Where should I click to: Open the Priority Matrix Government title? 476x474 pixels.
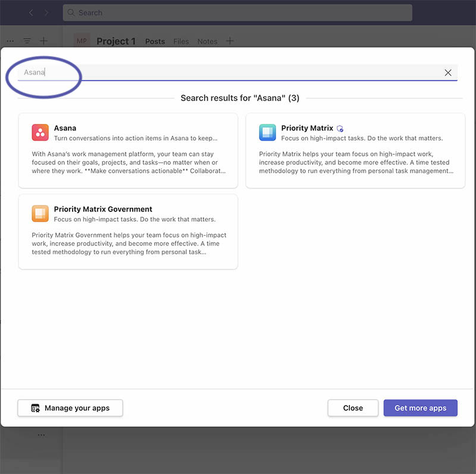(x=103, y=209)
